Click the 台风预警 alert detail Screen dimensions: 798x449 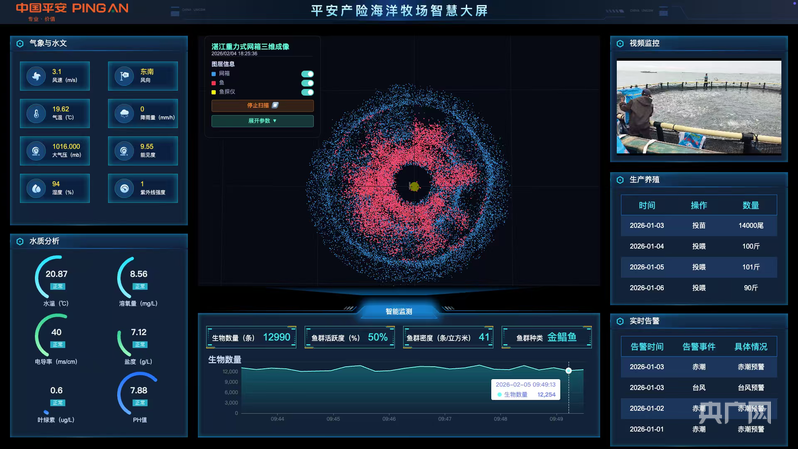(750, 387)
